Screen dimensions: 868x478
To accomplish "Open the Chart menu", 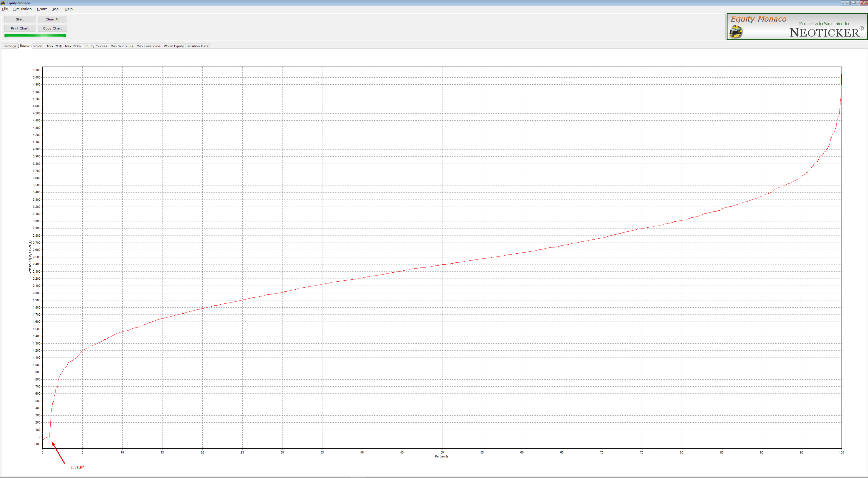I will click(x=42, y=9).
